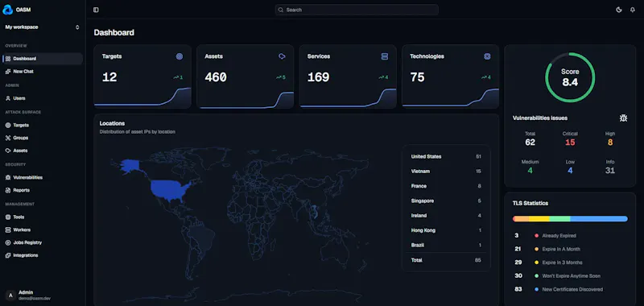This screenshot has width=644, height=306.
Task: Select Brazil row in locations list
Action: pos(446,246)
